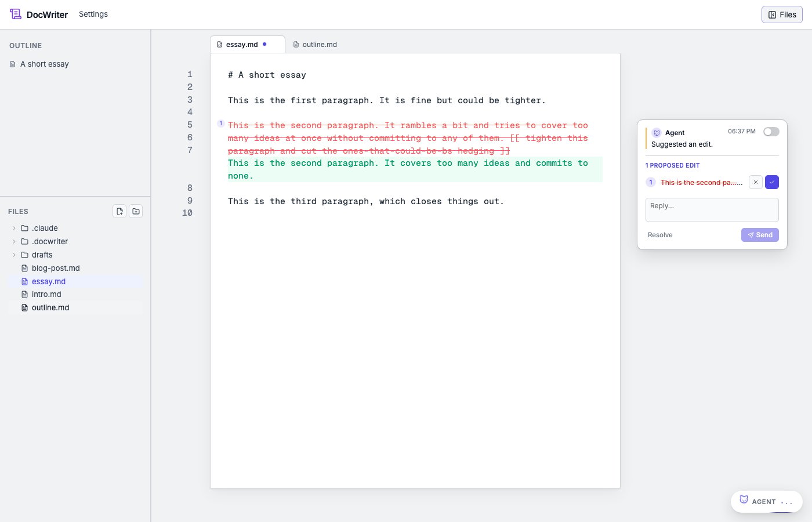Reject the proposed edit with X
Viewport: 812px width, 522px height.
point(756,182)
